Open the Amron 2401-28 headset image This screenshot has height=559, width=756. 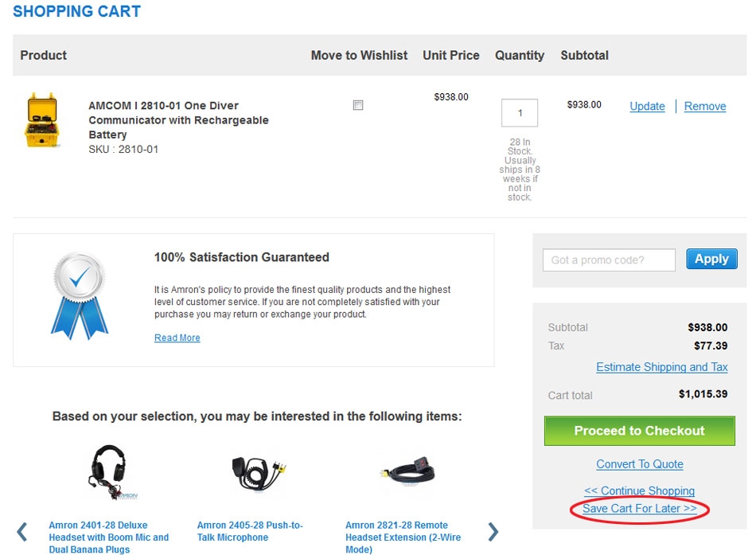109,474
